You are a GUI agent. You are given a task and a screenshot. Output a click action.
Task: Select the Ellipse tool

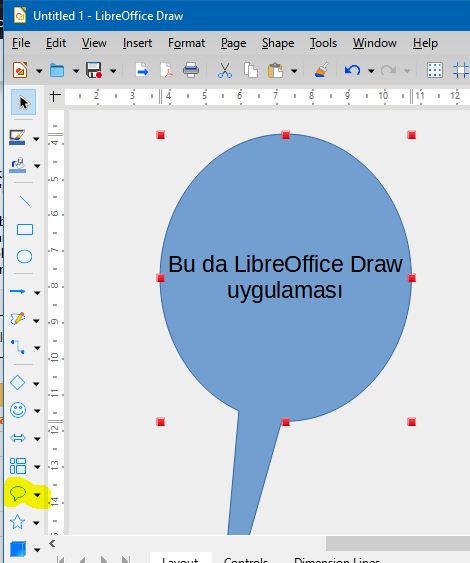coord(24,257)
